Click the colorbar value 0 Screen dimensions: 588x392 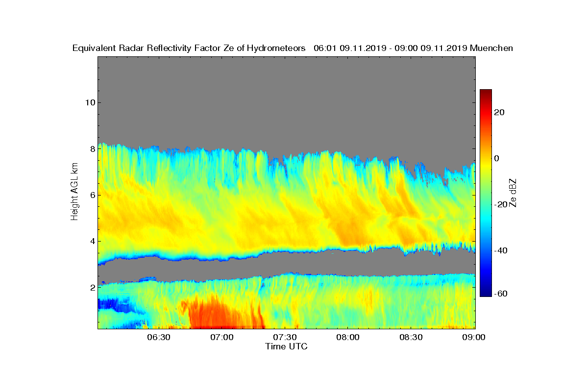(497, 158)
